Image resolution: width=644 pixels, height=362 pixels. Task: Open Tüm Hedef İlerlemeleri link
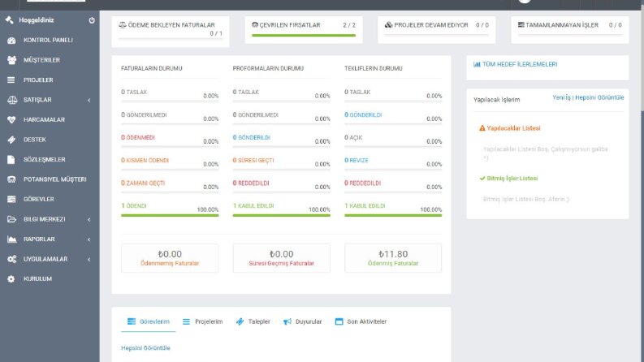pos(516,64)
